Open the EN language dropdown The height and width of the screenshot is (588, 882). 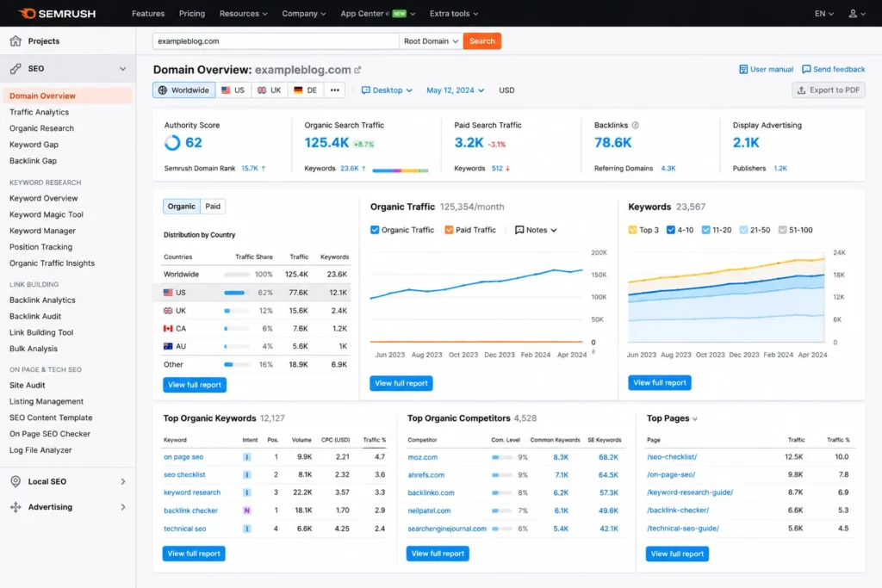824,14
